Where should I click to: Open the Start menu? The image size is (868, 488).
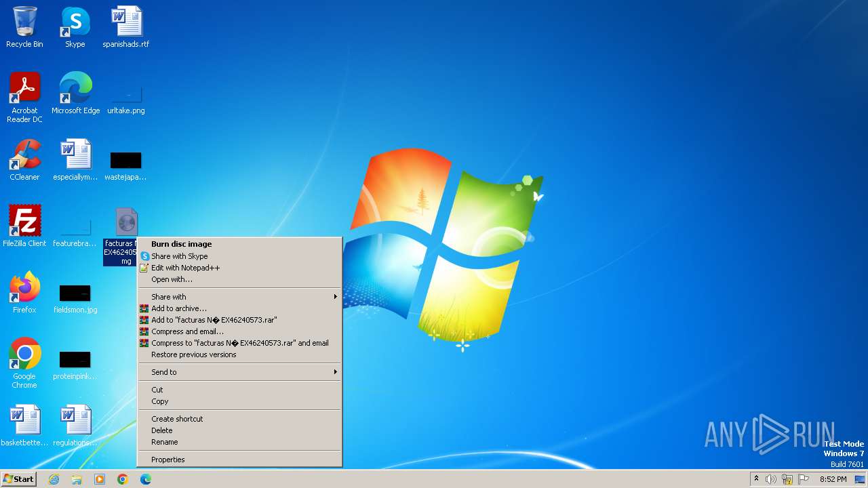click(x=18, y=479)
